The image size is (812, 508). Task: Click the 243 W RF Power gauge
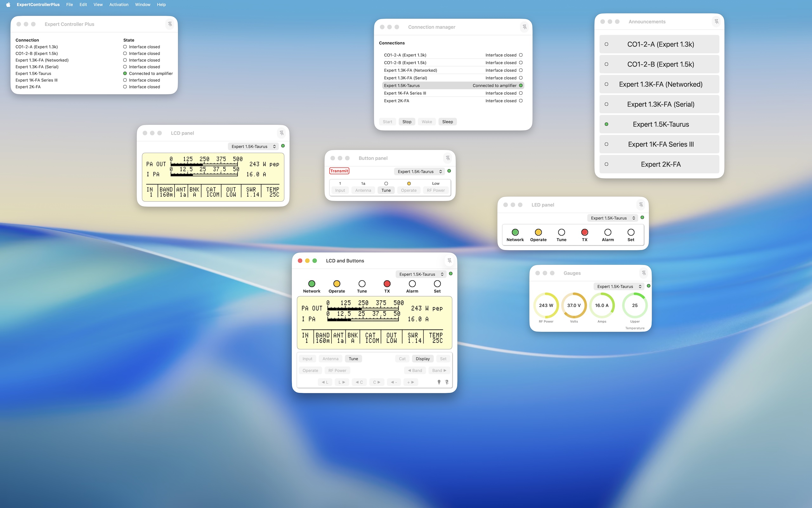click(546, 305)
